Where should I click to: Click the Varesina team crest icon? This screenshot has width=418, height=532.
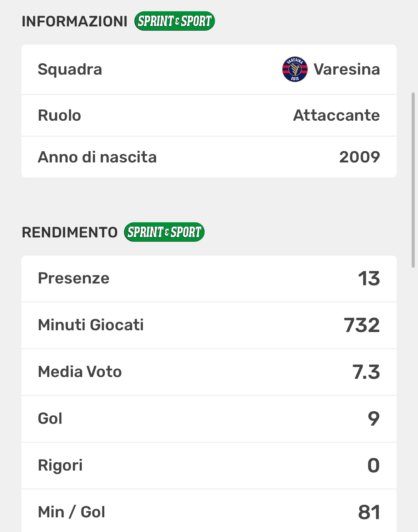[295, 69]
